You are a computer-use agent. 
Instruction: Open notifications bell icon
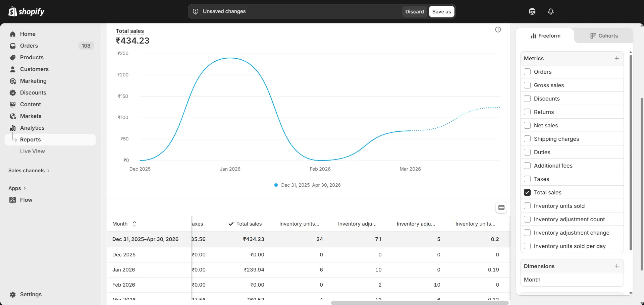[x=551, y=11]
